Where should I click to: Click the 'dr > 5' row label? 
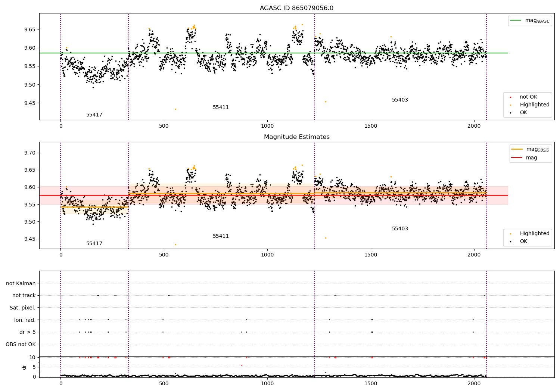coord(27,332)
